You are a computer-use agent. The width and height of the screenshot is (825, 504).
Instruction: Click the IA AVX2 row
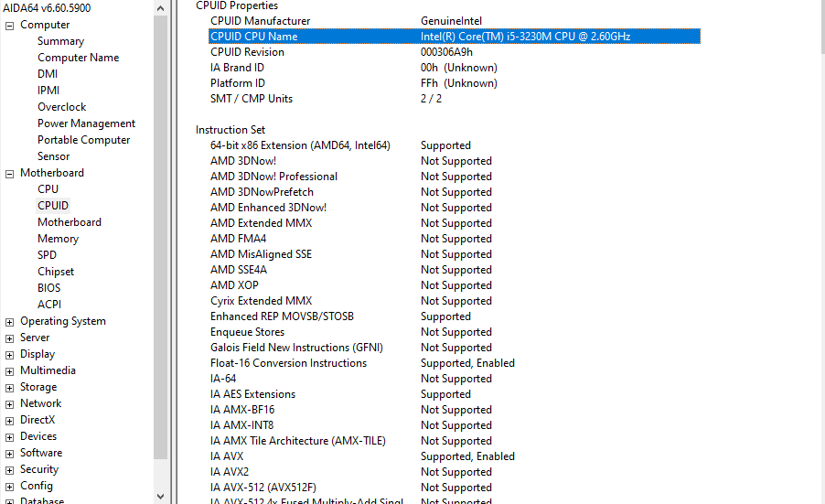pyautogui.click(x=455, y=472)
